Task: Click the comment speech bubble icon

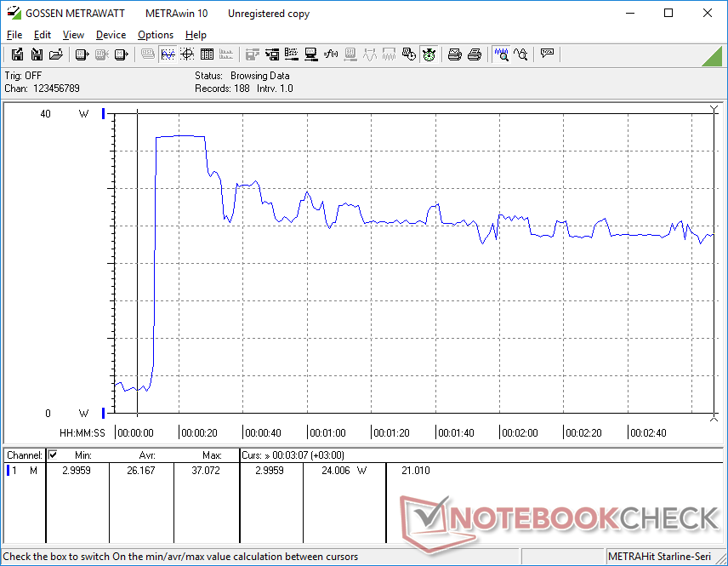Action: coord(547,54)
